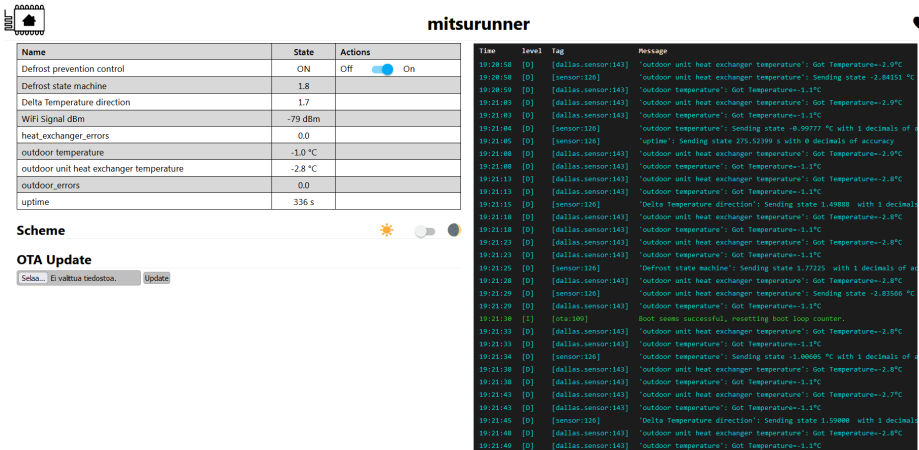This screenshot has height=450, width=919.
Task: Click the 1.7 Delta Temperature value
Action: (x=304, y=103)
